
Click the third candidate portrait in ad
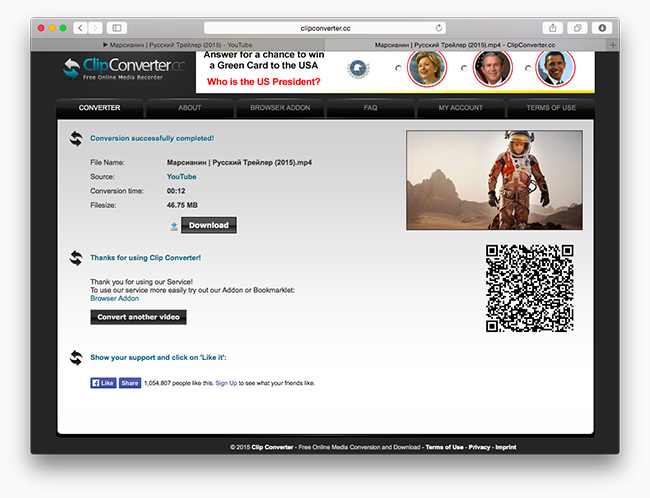point(555,68)
